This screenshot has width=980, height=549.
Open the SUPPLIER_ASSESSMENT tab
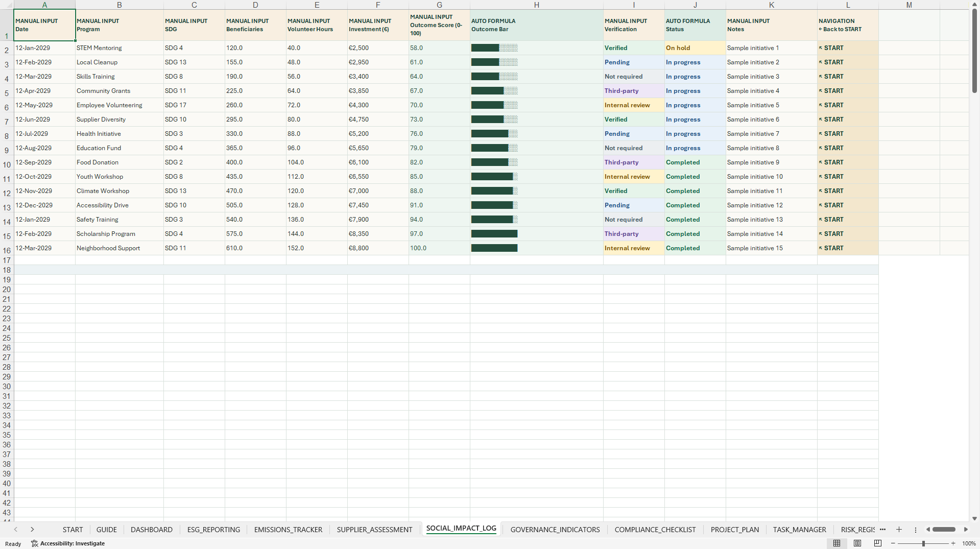coord(374,530)
